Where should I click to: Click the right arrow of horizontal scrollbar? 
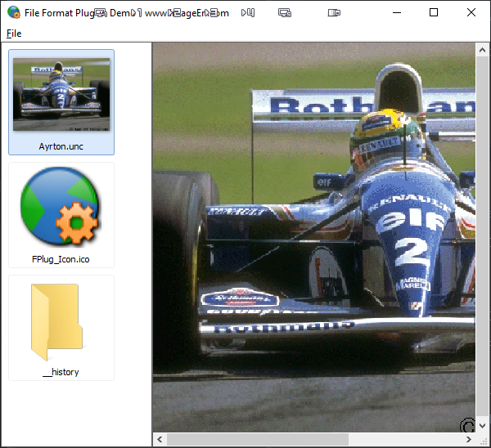(469, 439)
